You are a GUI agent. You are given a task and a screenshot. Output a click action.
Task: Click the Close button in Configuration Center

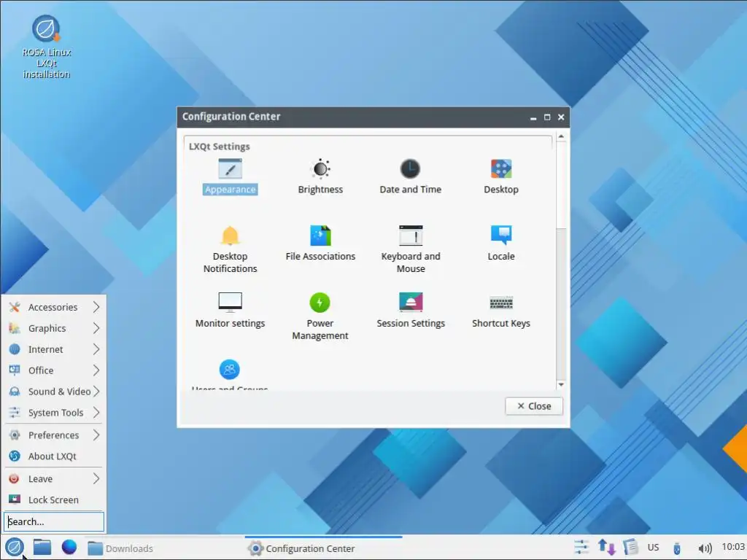point(533,406)
